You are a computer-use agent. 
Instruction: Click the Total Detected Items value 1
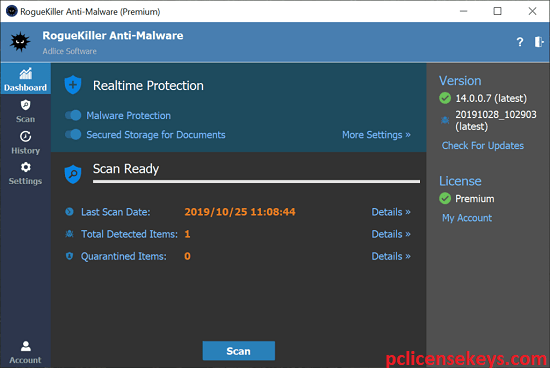(187, 234)
